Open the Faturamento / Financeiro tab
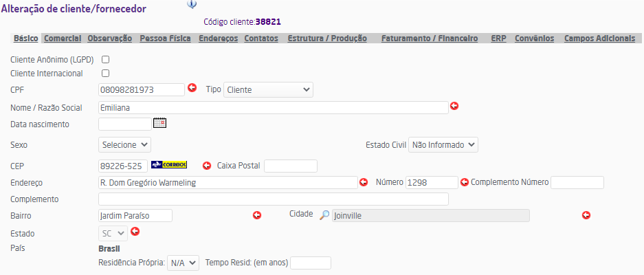 coord(430,38)
